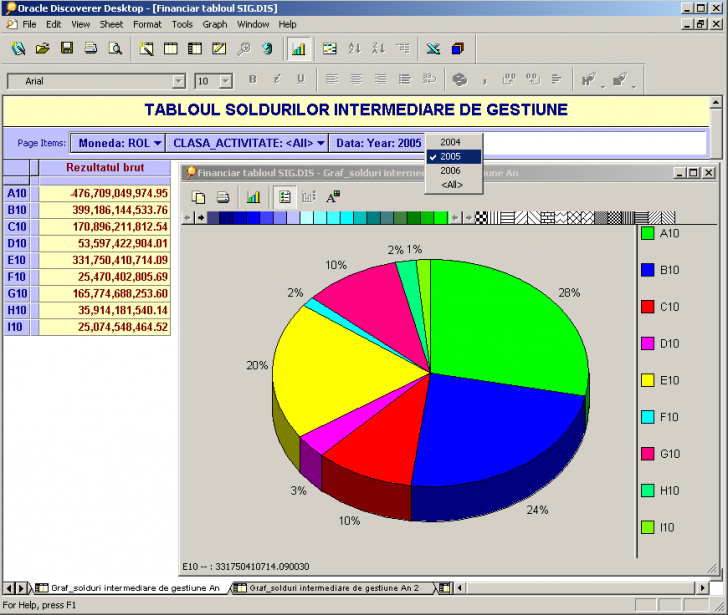This screenshot has width=728, height=615.
Task: Toggle Bold formatting button
Action: tap(252, 80)
